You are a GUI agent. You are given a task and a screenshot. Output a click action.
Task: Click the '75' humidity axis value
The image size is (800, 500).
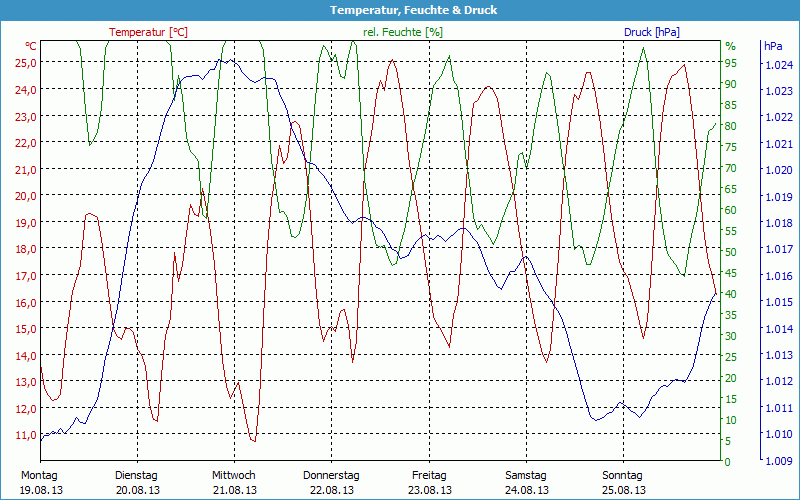point(731,147)
